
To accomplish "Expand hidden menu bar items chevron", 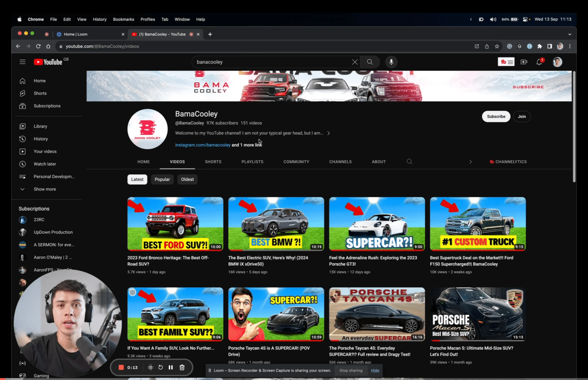I will tap(471, 19).
